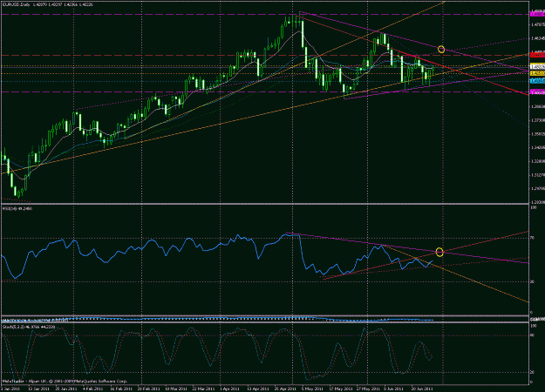Click the '20 Jun 2011' date label
The image size is (545, 392).
(422, 389)
